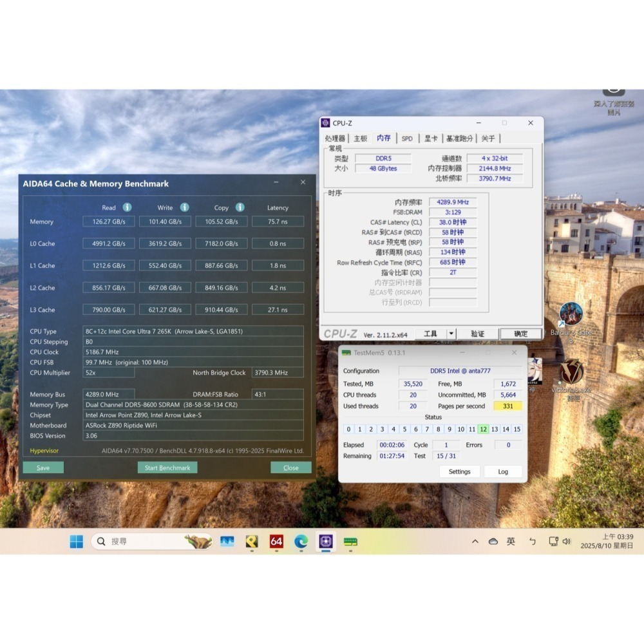Image resolution: width=644 pixels, height=644 pixels.
Task: Click the Copy info icon in AIDA64
Action: (240, 207)
